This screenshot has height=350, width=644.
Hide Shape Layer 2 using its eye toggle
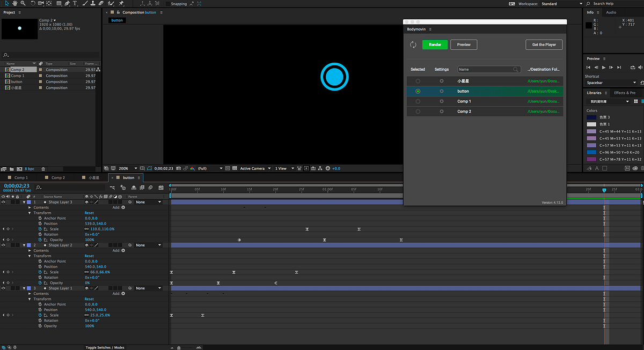(3, 245)
